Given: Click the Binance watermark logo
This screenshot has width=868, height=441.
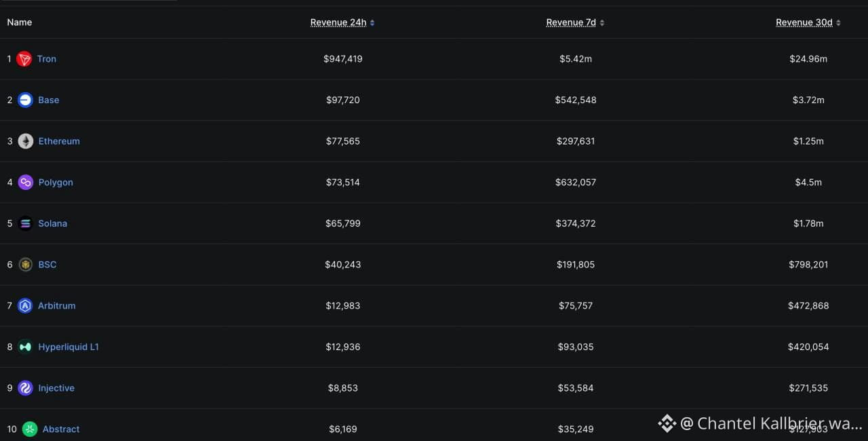Looking at the screenshot, I should click(x=667, y=423).
